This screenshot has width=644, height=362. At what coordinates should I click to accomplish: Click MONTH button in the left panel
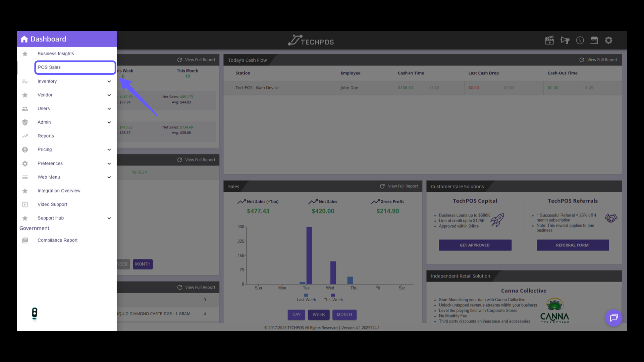(143, 264)
